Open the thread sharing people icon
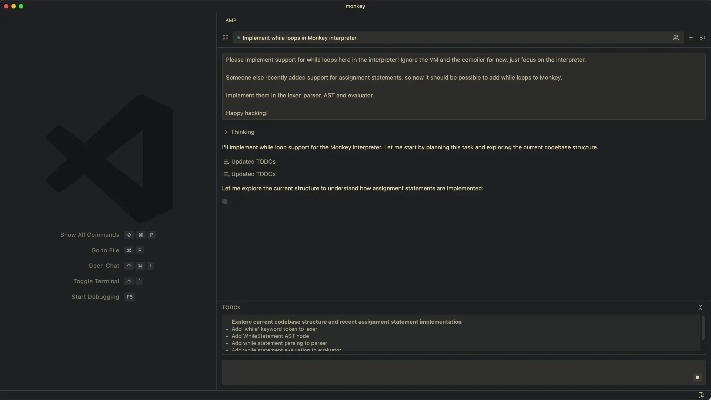This screenshot has height=400, width=711. pyautogui.click(x=676, y=38)
